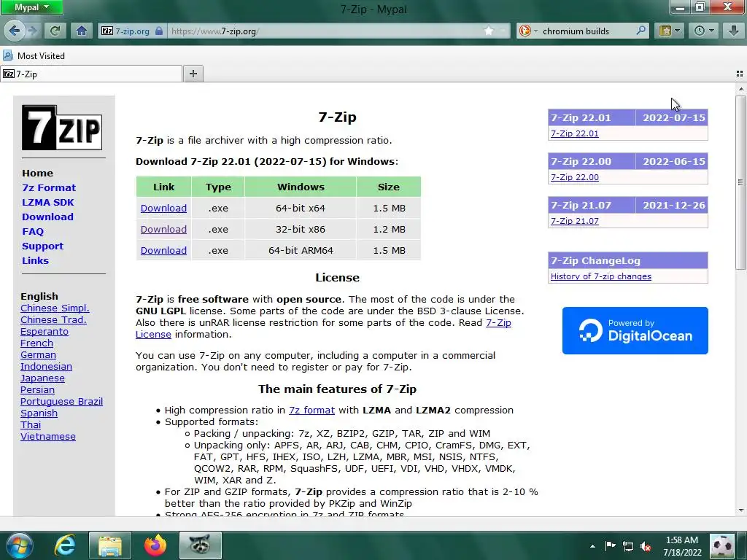Expand the search engine selector arrow
Image resolution: width=747 pixels, height=560 pixels.
pos(535,31)
